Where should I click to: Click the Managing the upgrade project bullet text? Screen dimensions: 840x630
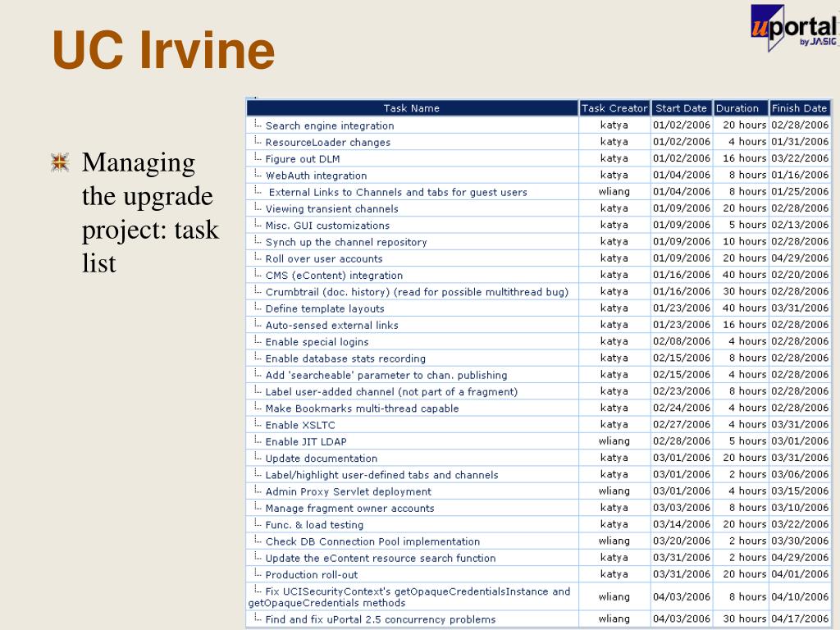[151, 212]
